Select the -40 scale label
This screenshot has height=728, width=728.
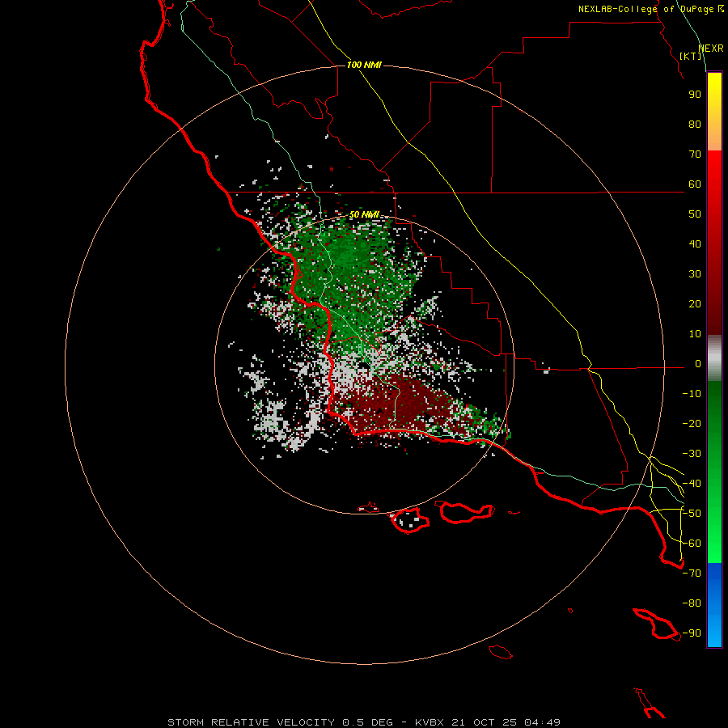coord(692,484)
